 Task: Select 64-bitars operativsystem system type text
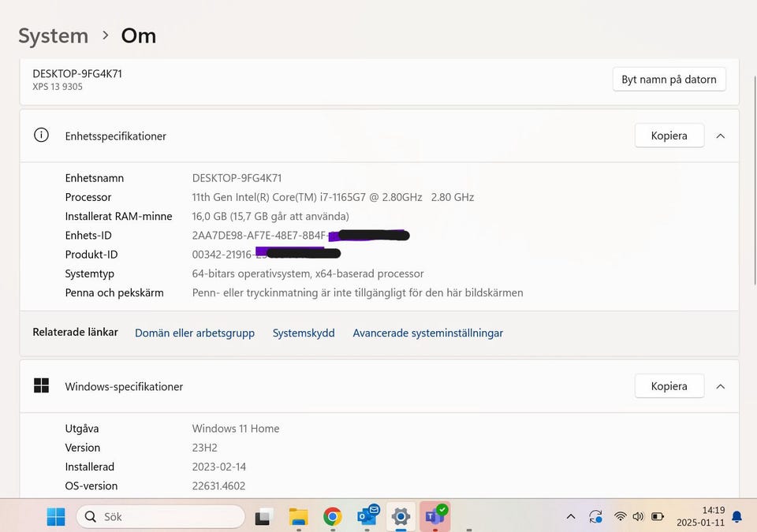(x=308, y=273)
